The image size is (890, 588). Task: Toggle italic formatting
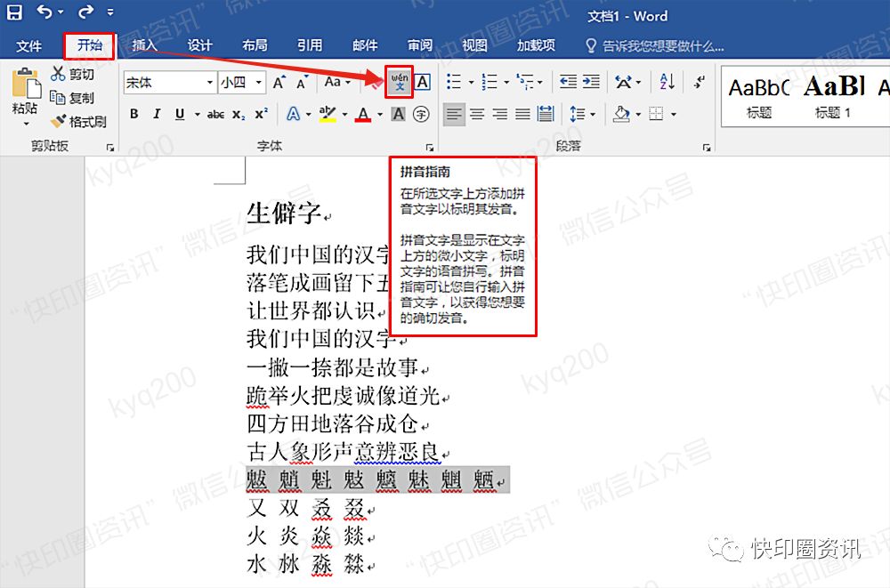pos(158,114)
